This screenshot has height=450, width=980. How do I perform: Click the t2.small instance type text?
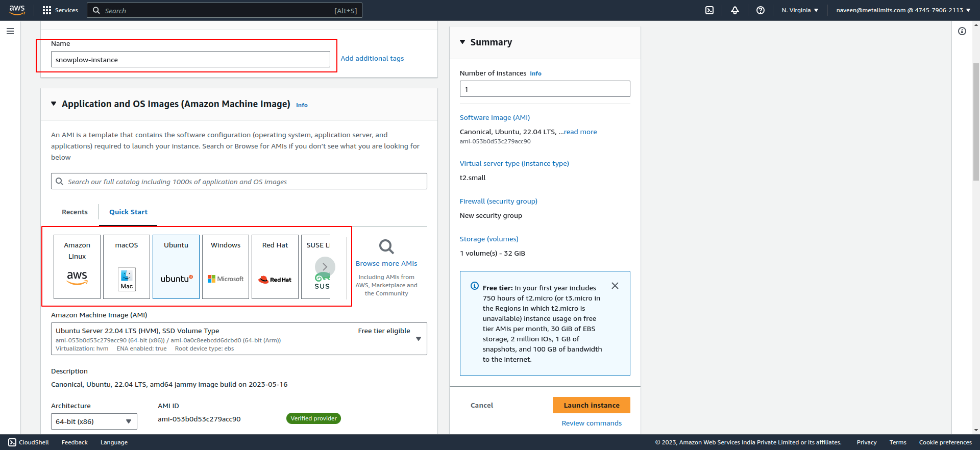pyautogui.click(x=473, y=178)
